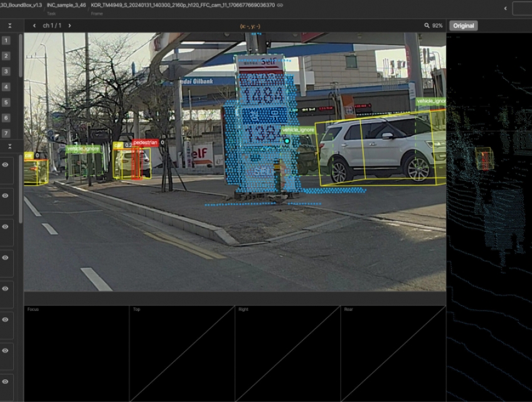Click the INC_sample_3_46 task name
This screenshot has height=402, width=532.
coord(66,5)
